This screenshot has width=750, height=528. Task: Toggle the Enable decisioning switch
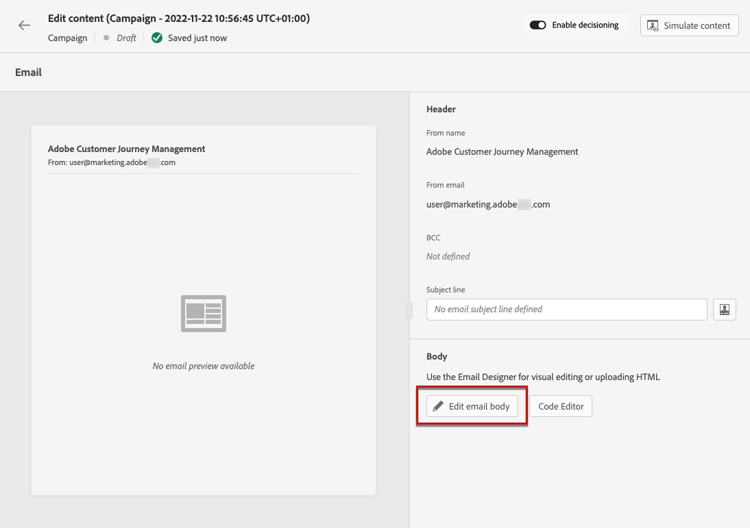[x=538, y=25]
